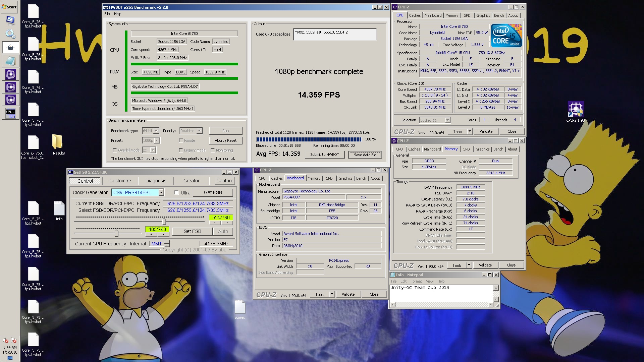Click the muted volume tray icon

pyautogui.click(x=6, y=341)
